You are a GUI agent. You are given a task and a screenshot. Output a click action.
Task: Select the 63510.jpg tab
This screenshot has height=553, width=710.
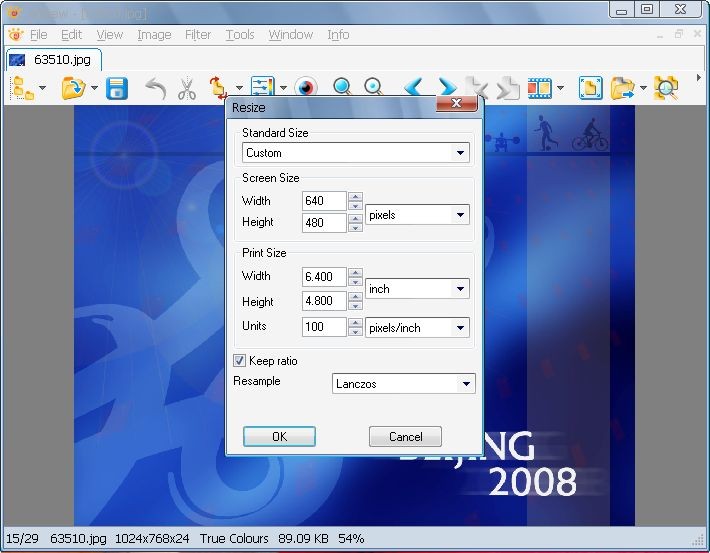(x=53, y=60)
